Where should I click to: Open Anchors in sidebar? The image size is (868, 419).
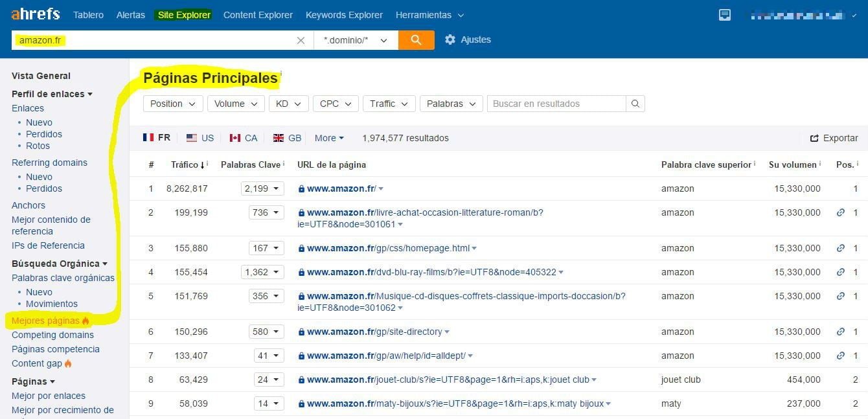29,205
